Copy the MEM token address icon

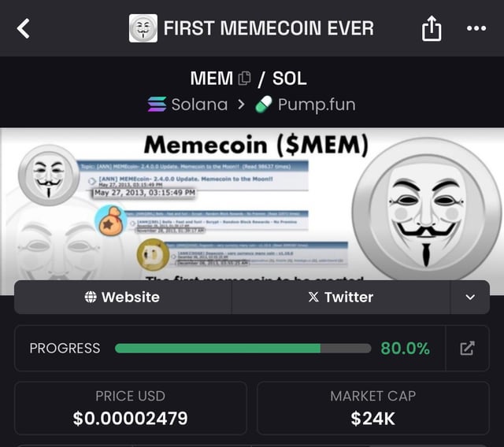tap(244, 78)
